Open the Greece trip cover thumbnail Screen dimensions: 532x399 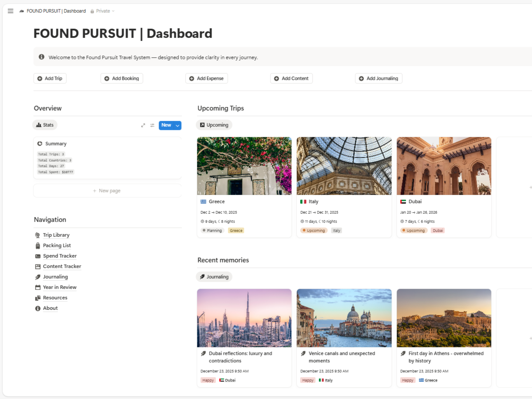coord(244,166)
